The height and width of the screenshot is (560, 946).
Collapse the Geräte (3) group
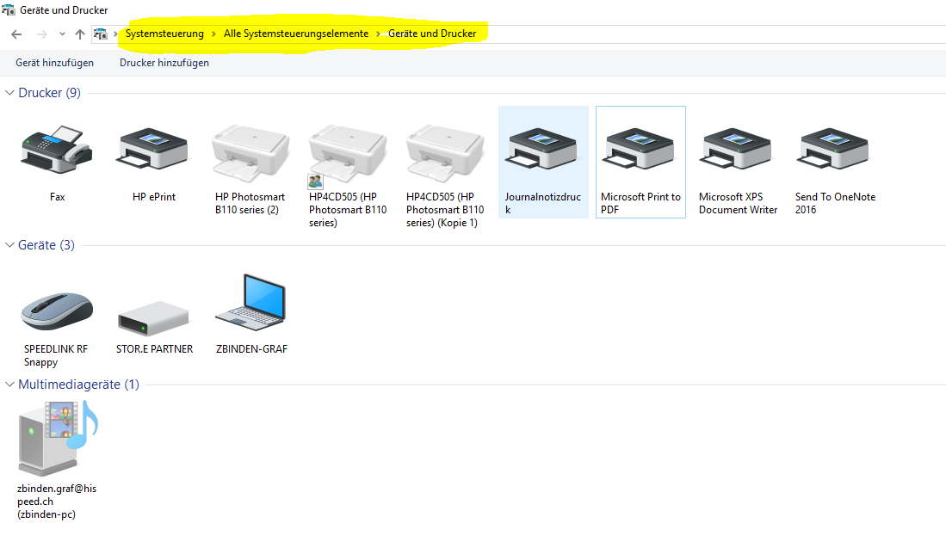click(9, 245)
